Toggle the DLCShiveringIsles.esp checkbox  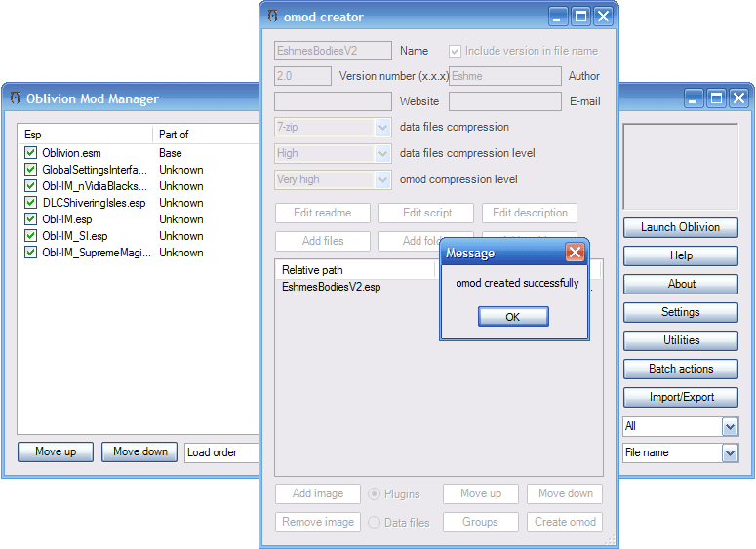click(x=31, y=203)
